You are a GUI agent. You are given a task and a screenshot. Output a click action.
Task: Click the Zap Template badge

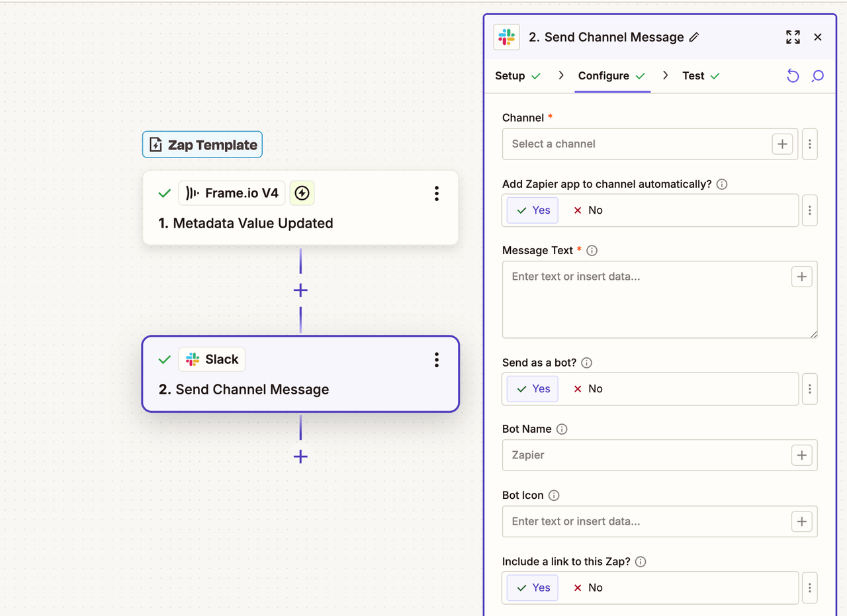[202, 145]
